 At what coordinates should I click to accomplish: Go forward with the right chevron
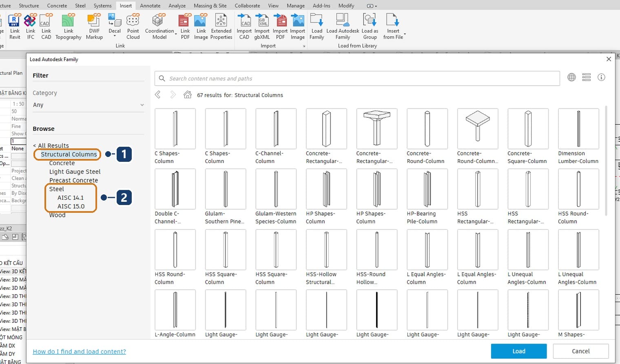(x=173, y=95)
